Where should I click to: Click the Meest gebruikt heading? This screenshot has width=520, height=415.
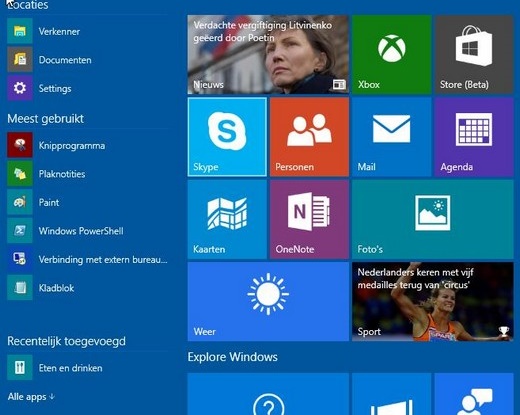tap(46, 119)
